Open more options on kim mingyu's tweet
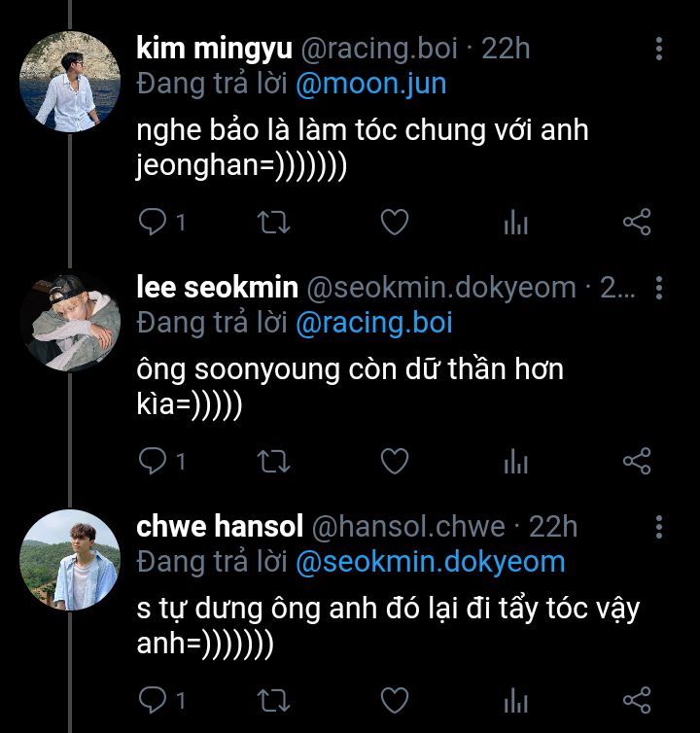This screenshot has width=700, height=733. (660, 49)
